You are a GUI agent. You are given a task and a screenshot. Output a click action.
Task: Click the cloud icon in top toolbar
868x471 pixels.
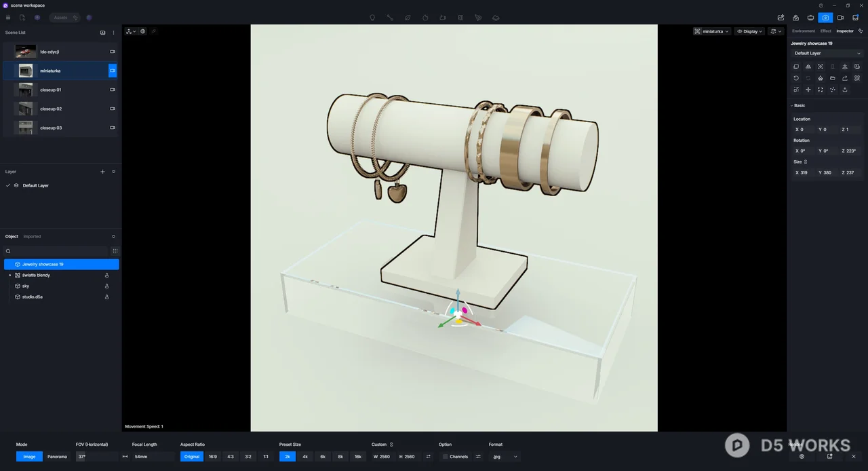pyautogui.click(x=496, y=18)
